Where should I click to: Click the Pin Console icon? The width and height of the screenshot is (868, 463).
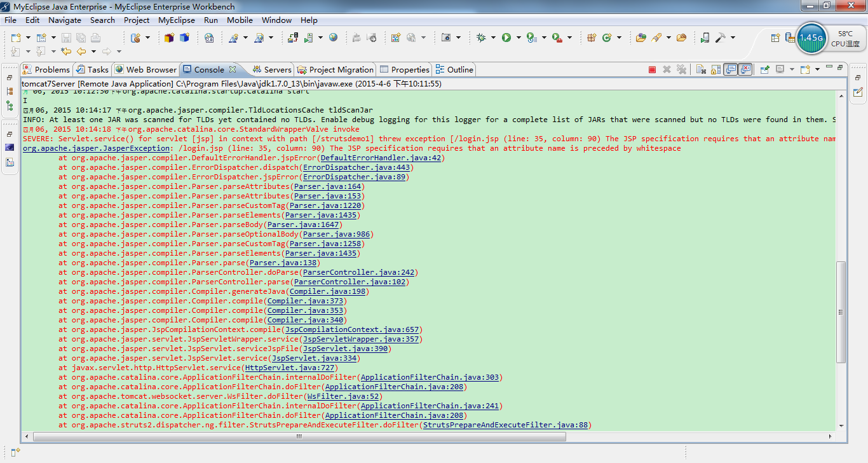[765, 69]
